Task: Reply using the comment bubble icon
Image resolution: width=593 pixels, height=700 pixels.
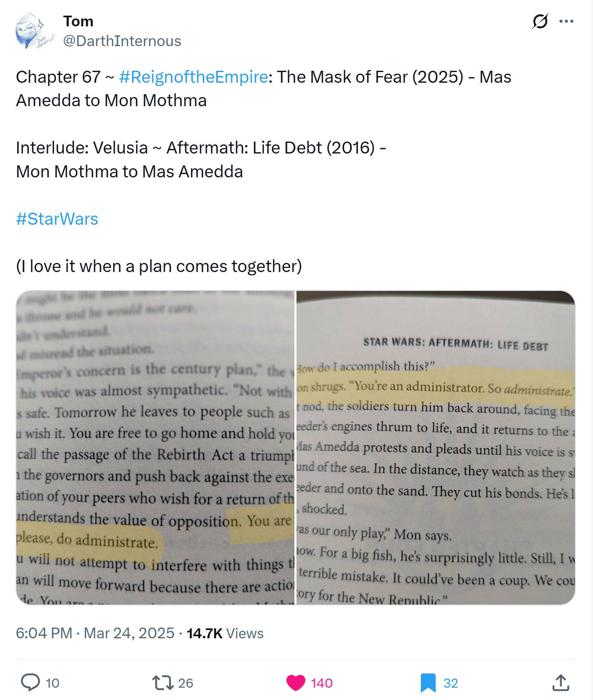Action: pyautogui.click(x=30, y=683)
